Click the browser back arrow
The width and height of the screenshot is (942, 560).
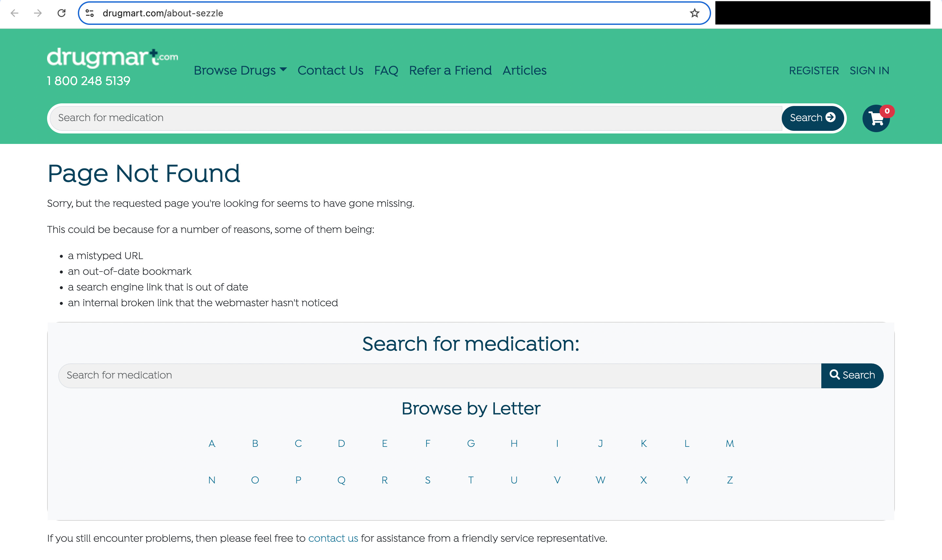pyautogui.click(x=14, y=13)
